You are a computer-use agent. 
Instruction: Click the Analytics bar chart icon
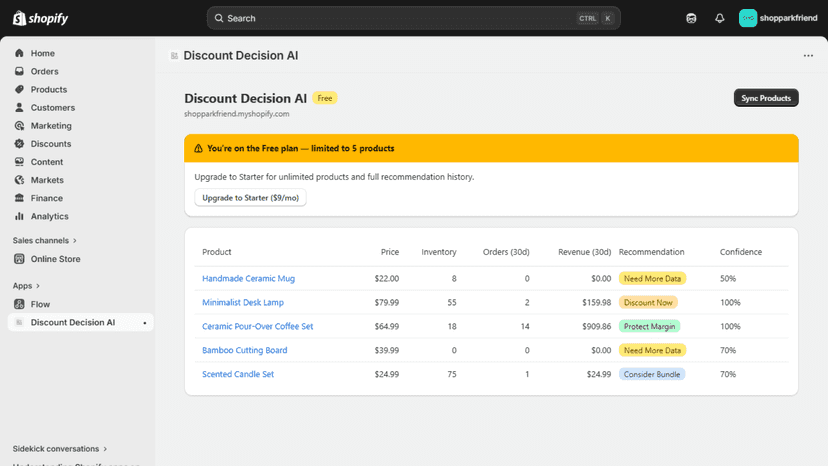(x=20, y=216)
